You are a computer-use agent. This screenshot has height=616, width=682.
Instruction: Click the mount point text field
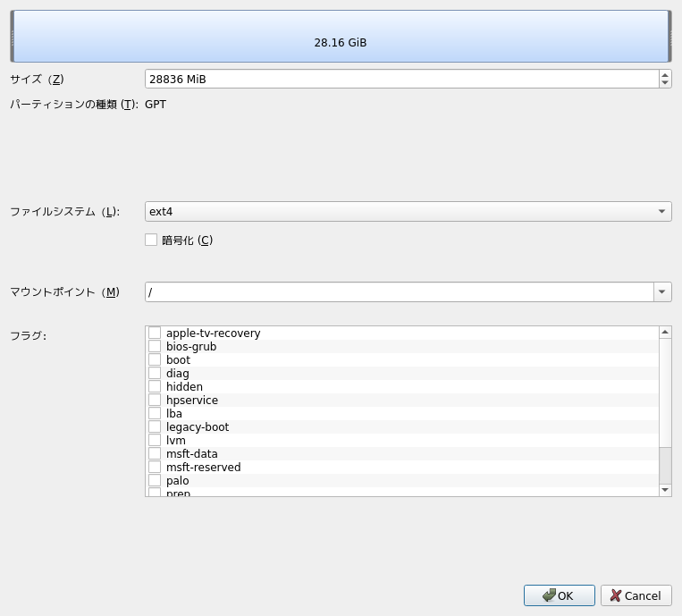399,292
